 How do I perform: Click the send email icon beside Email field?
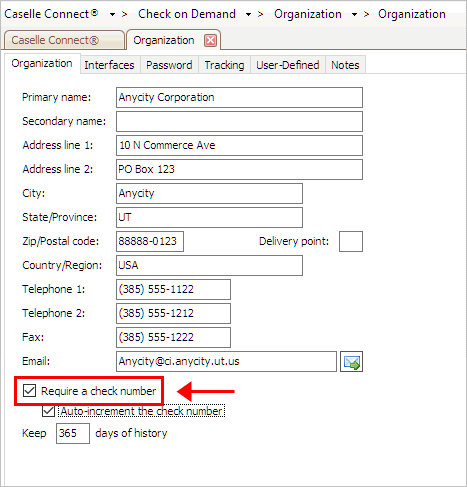pos(351,362)
